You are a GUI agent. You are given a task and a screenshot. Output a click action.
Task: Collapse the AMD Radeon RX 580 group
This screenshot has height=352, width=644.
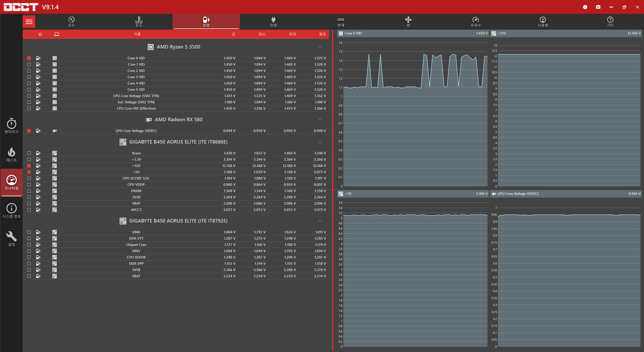coord(320,120)
